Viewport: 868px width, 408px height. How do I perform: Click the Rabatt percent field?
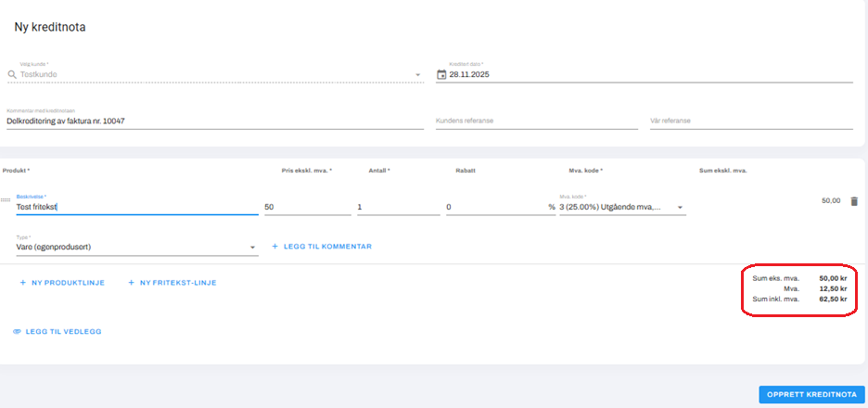(501, 207)
